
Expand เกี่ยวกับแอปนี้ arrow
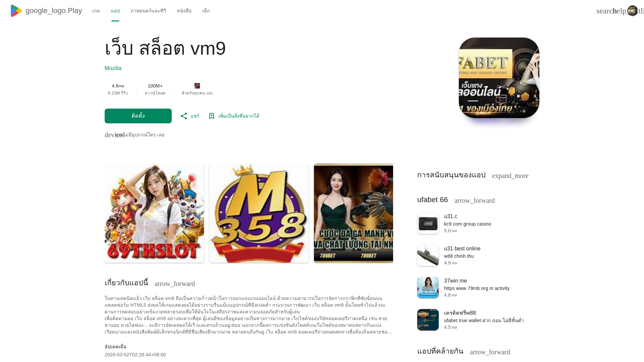click(x=175, y=284)
